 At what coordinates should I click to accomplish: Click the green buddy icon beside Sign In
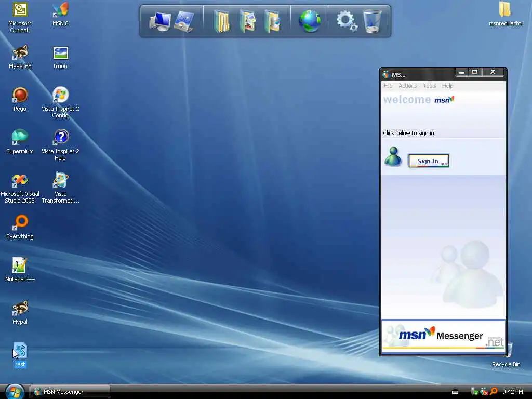tap(393, 156)
